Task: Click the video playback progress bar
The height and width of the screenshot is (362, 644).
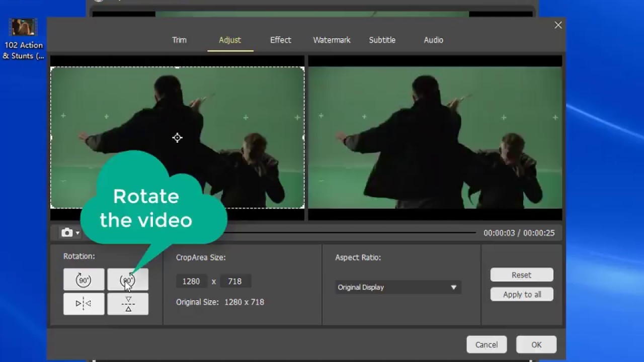Action: (x=352, y=233)
